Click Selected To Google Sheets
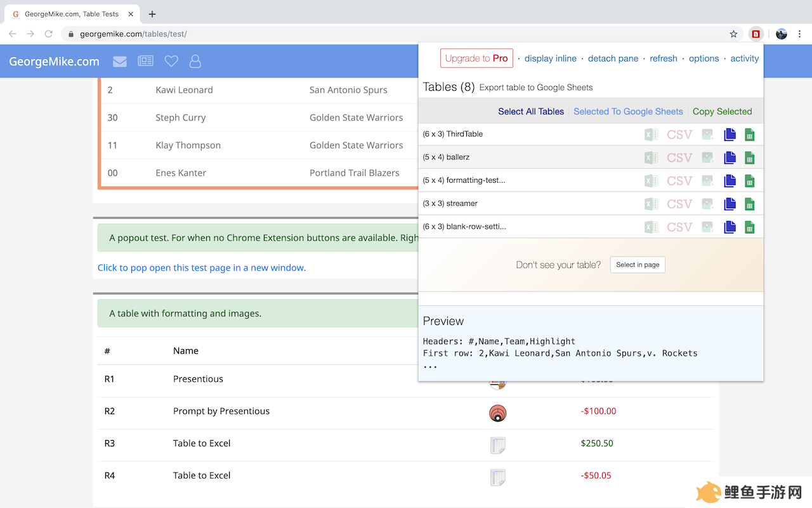 tap(629, 111)
